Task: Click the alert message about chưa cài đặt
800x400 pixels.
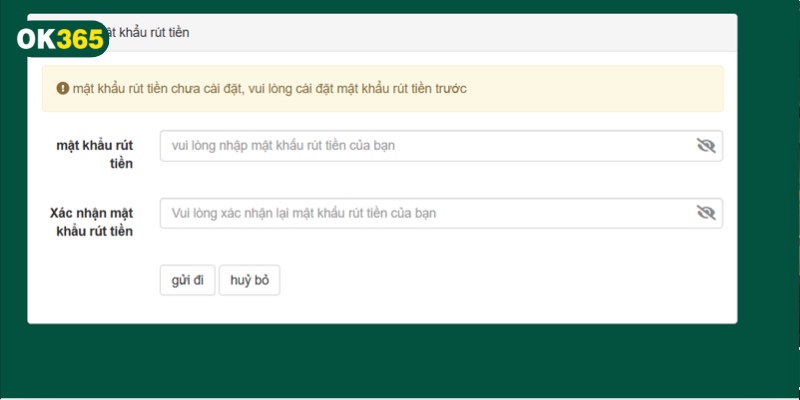Action: point(270,88)
